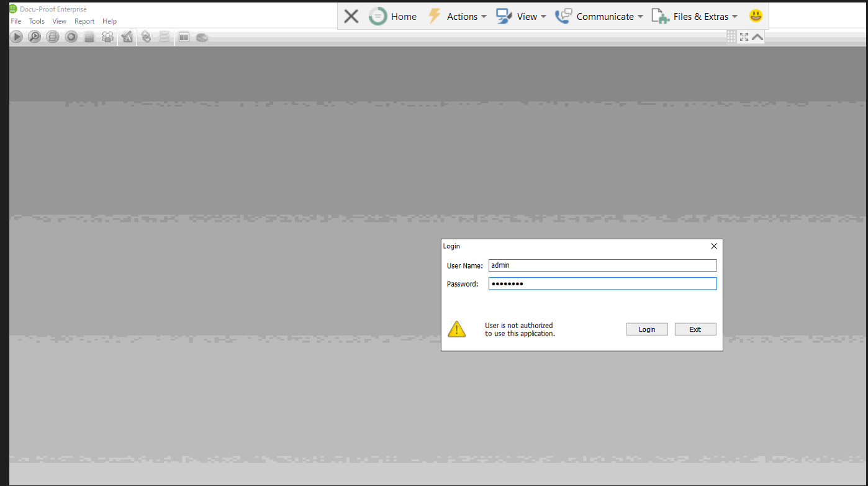Click the round record toolbar icon
The image size is (868, 486).
click(71, 37)
